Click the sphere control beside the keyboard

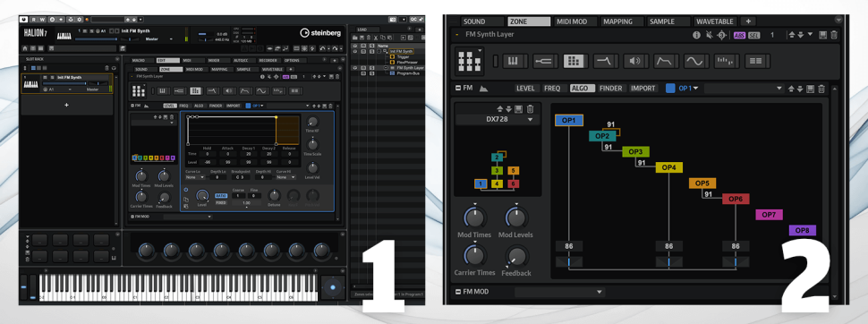point(332,287)
